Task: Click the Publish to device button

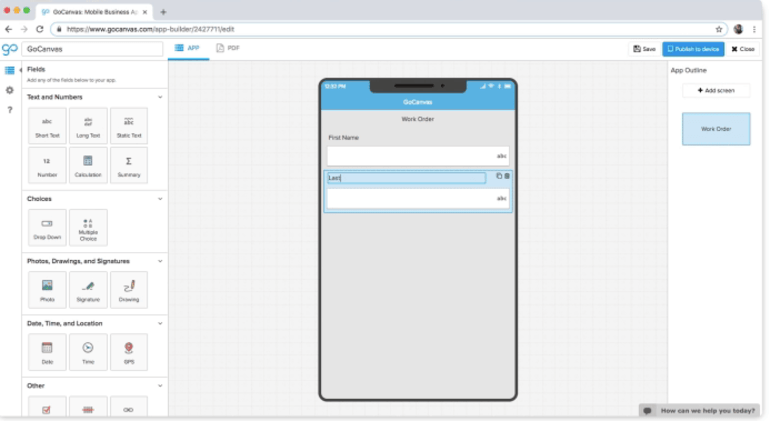Action: 693,49
